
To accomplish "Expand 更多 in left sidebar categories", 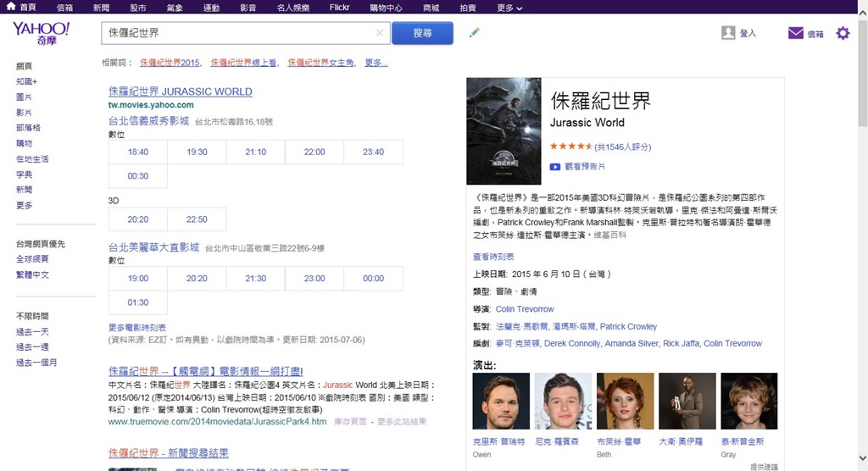I will pos(24,205).
